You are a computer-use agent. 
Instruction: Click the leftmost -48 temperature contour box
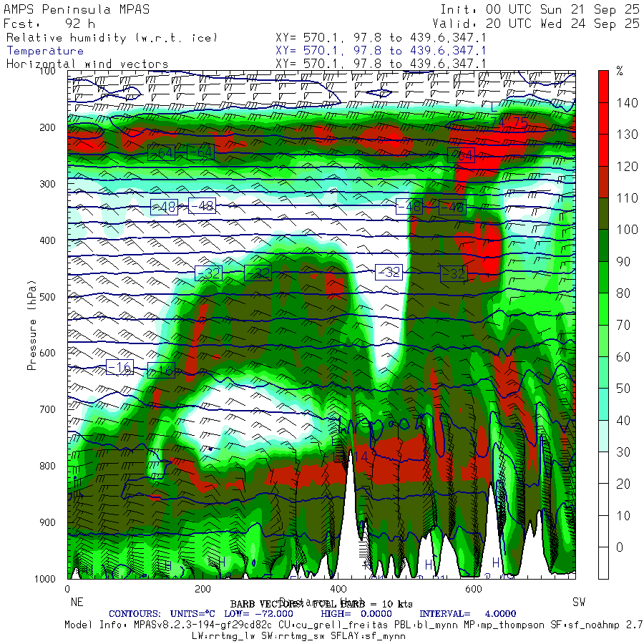pyautogui.click(x=165, y=207)
